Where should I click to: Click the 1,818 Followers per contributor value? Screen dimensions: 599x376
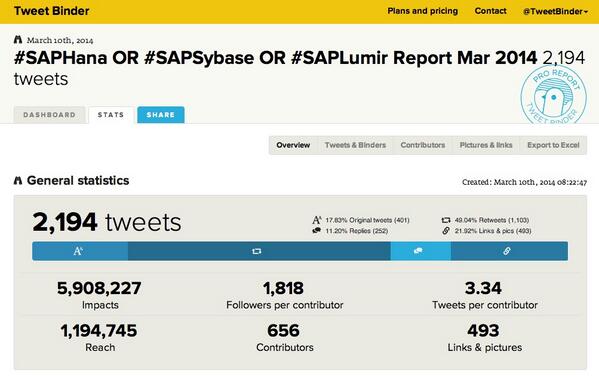click(283, 288)
